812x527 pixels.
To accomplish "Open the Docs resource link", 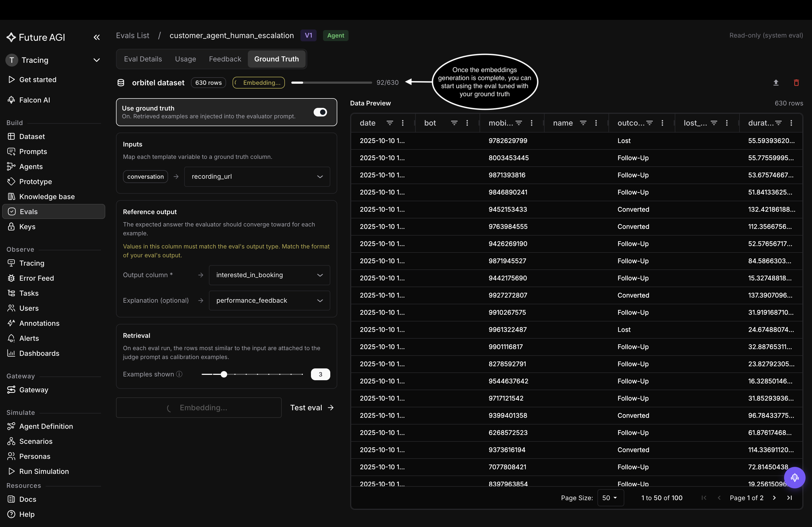I will pos(53,499).
